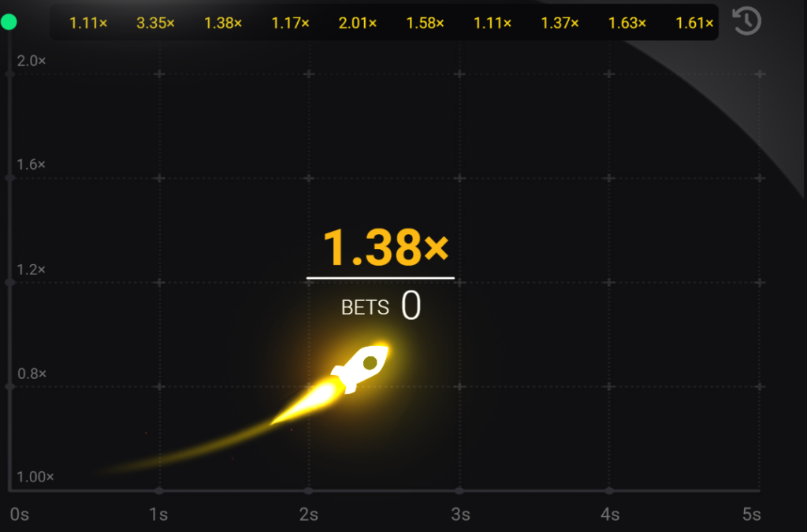Viewport: 807px width, 532px height.
Task: Click the large 1.38× current multiplier
Action: (385, 248)
